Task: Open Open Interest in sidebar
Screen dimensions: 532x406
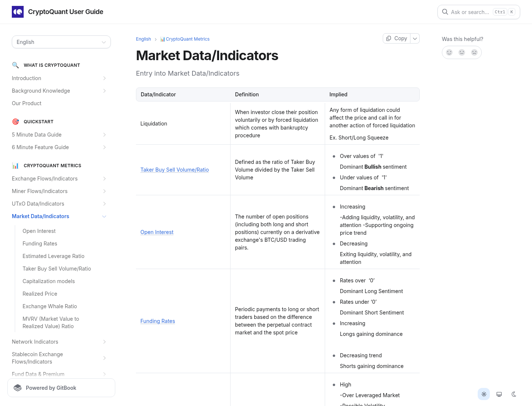Action: tap(39, 231)
